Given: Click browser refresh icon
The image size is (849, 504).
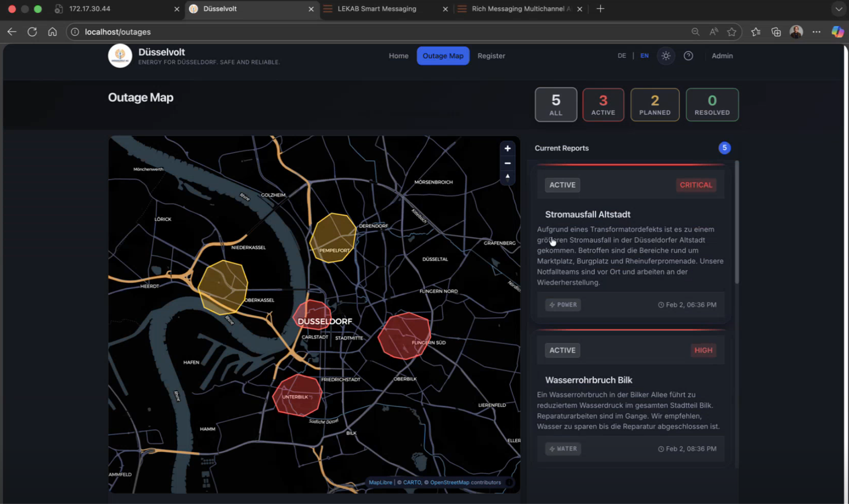Looking at the screenshot, I should (32, 32).
